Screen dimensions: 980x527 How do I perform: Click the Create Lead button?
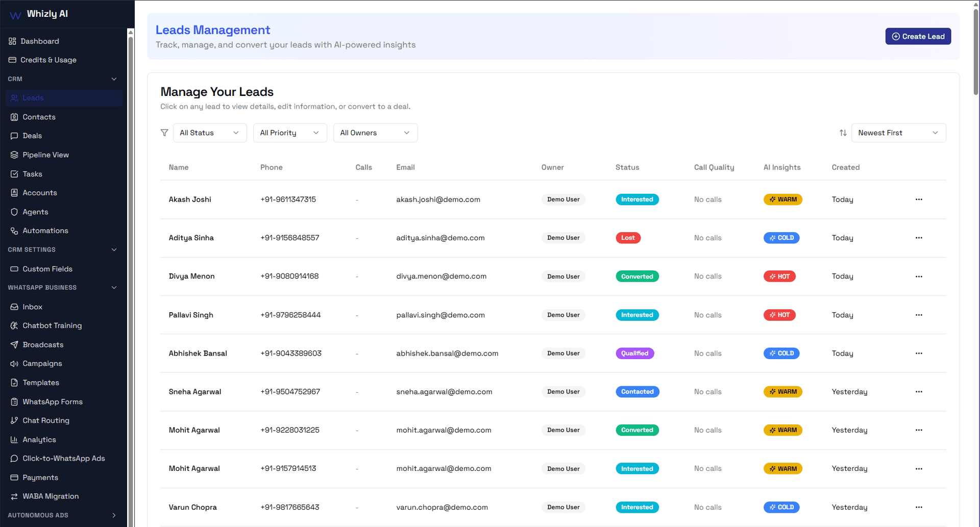click(x=918, y=36)
